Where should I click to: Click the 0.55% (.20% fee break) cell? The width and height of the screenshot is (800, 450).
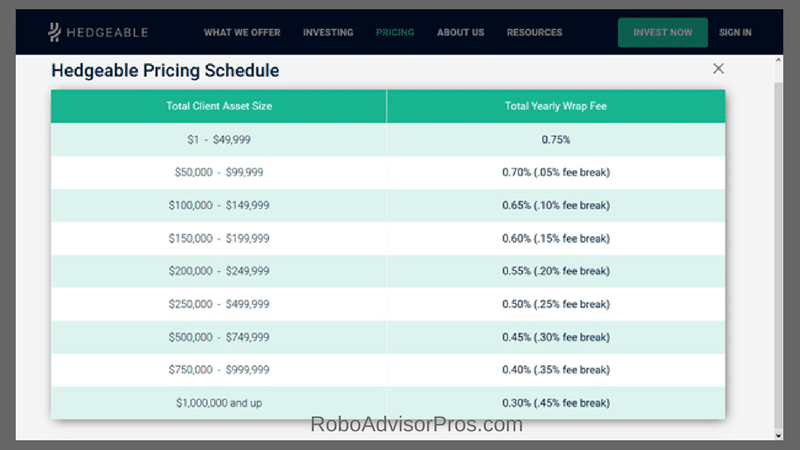coord(556,271)
